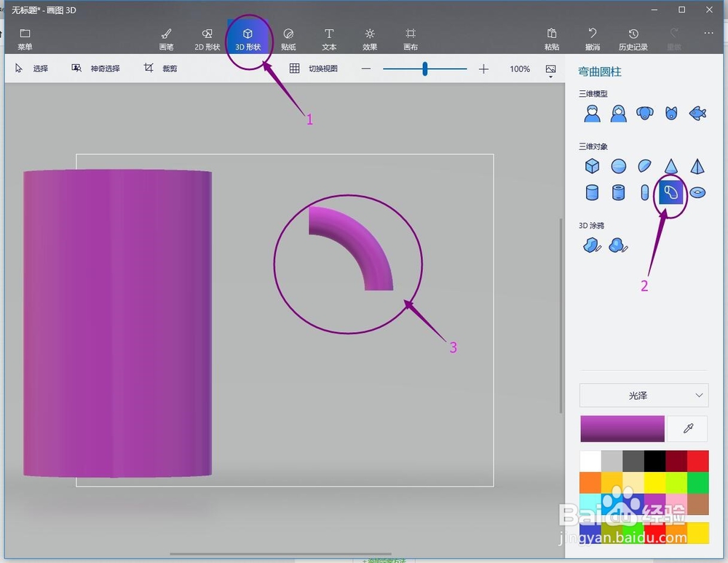The image size is (728, 563).
Task: Select the sphere 3D object
Action: (618, 166)
